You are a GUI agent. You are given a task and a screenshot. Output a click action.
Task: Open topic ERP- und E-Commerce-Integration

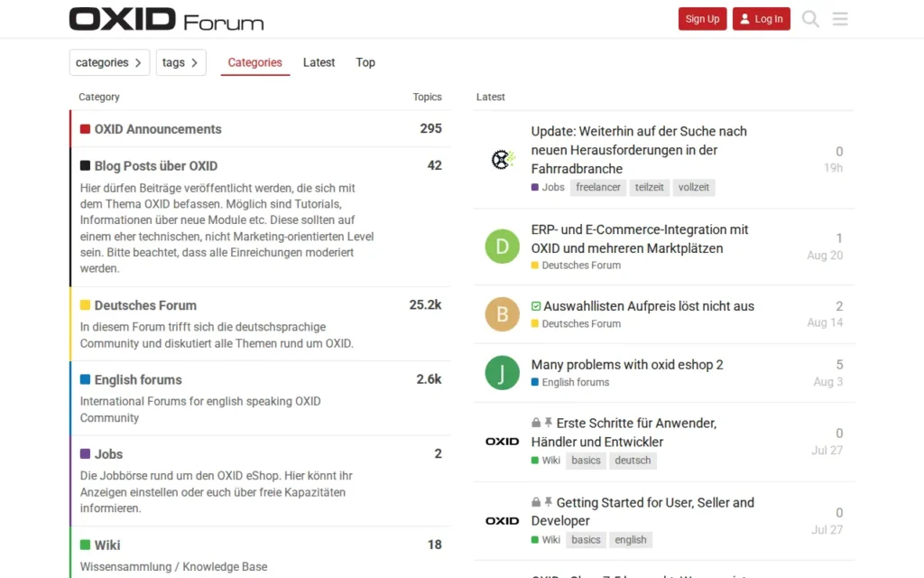point(640,238)
